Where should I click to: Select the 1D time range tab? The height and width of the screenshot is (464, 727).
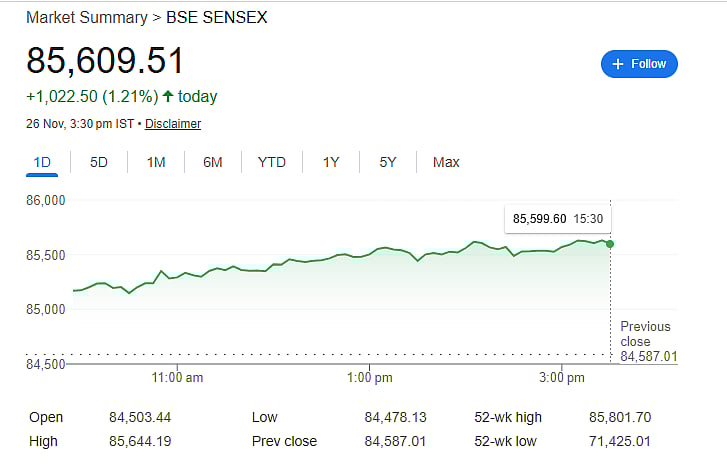(x=42, y=162)
